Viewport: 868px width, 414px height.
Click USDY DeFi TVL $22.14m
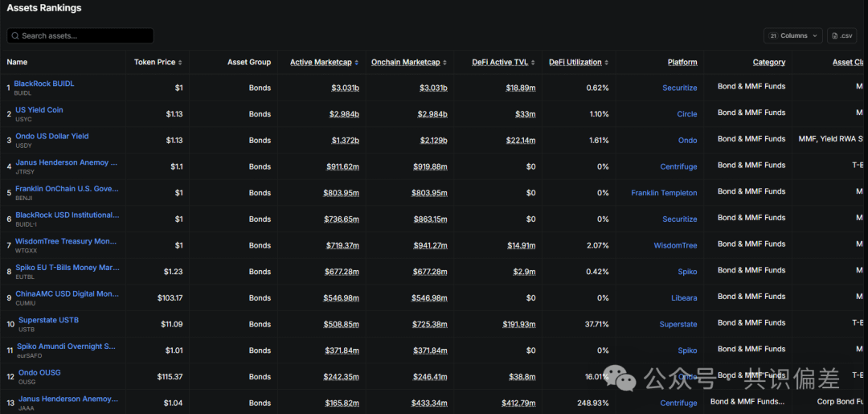point(520,141)
